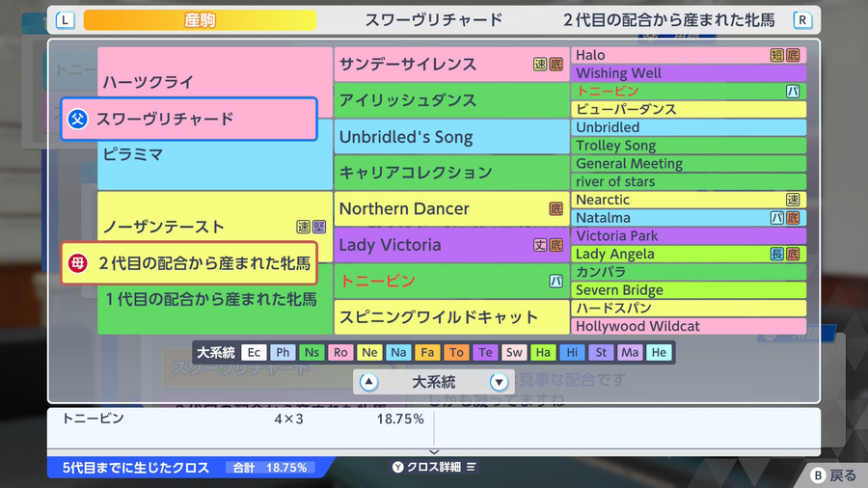Click the Te lineage swatch
The width and height of the screenshot is (868, 488).
pos(485,352)
